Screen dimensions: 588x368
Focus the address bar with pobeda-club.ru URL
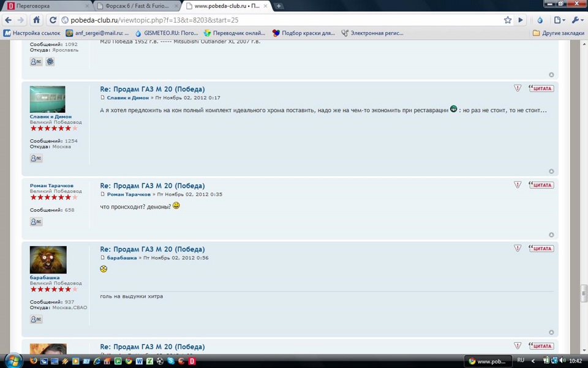click(281, 20)
